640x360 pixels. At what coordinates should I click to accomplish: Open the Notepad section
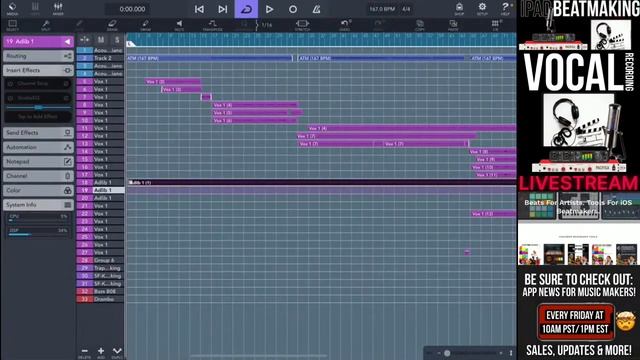click(x=38, y=162)
